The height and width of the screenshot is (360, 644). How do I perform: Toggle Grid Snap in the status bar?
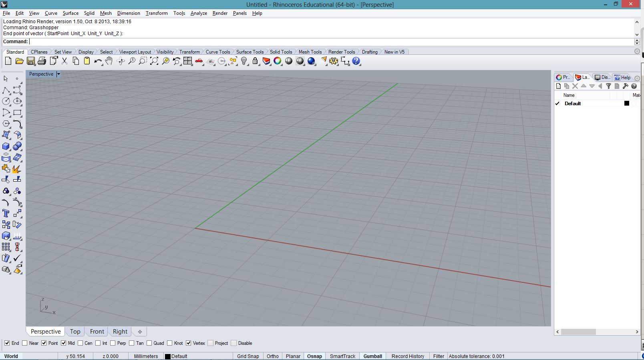click(248, 356)
